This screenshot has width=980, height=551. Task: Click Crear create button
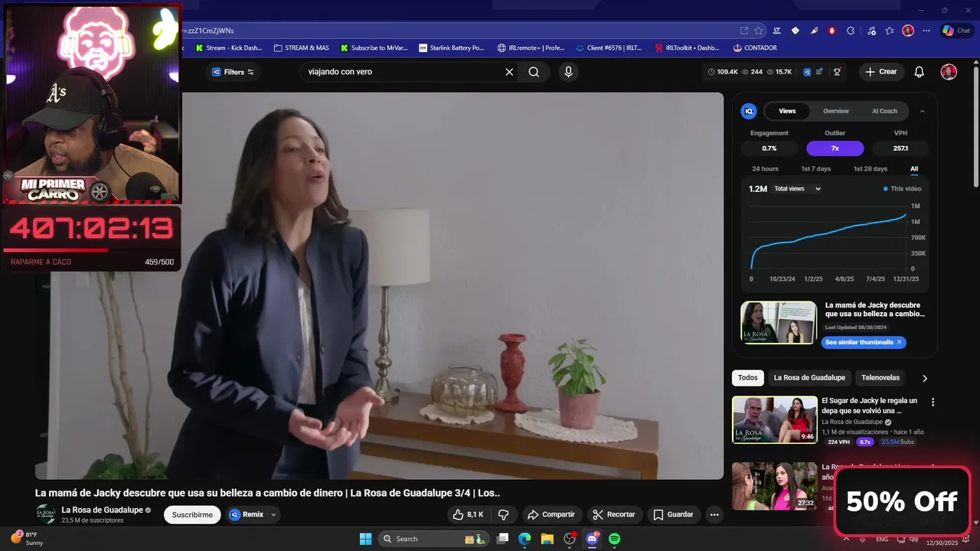(881, 72)
